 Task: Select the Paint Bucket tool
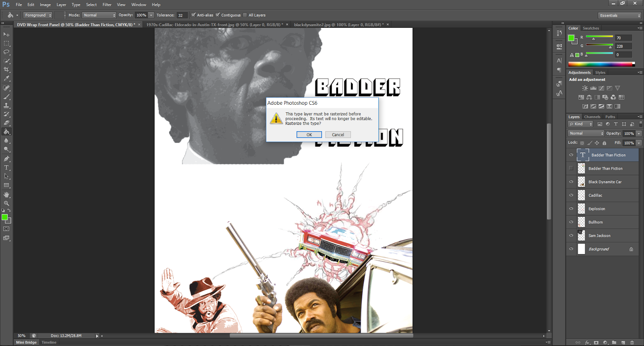coord(6,132)
